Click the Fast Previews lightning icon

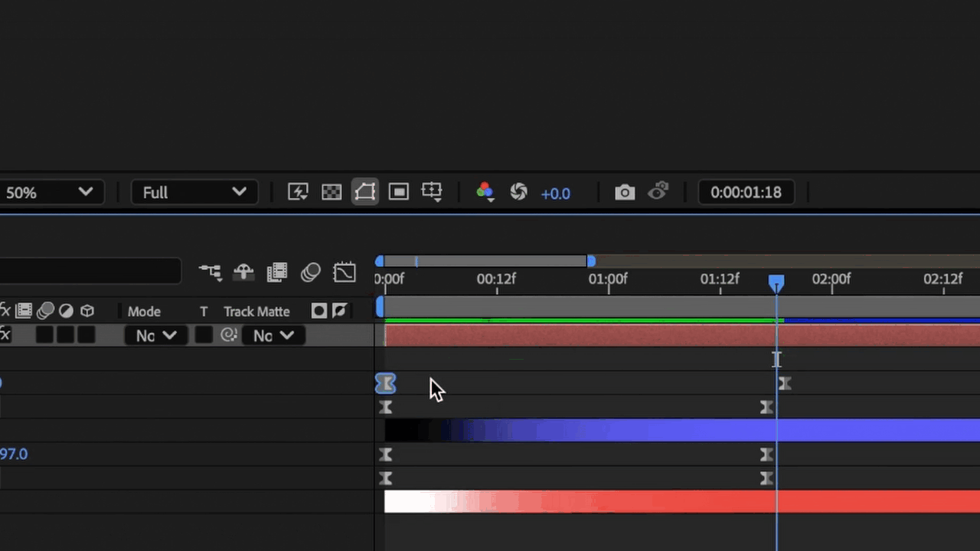tap(298, 192)
